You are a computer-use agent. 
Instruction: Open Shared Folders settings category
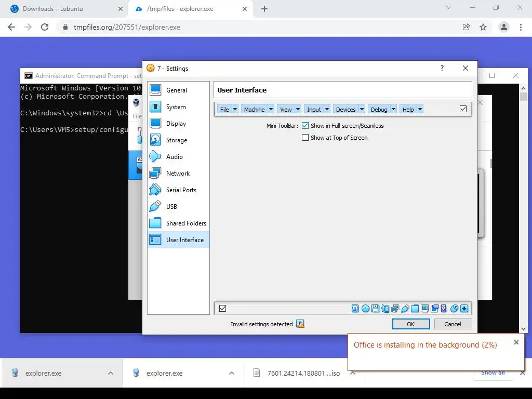click(179, 223)
